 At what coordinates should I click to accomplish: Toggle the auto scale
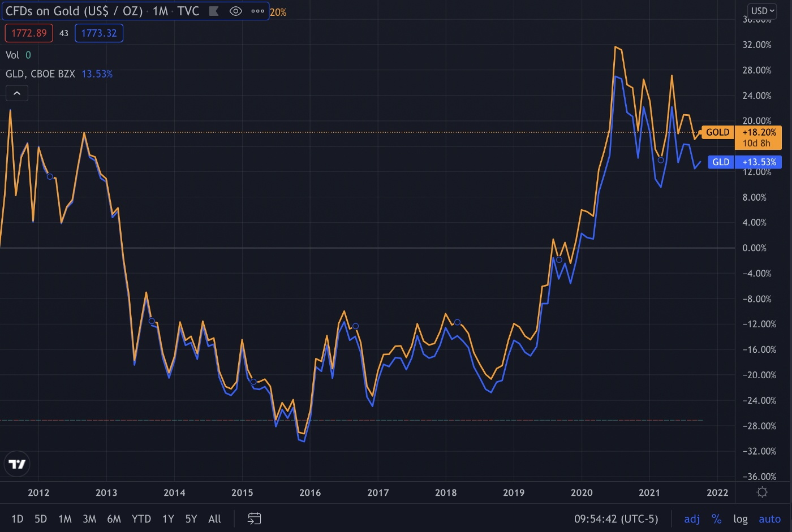click(769, 518)
